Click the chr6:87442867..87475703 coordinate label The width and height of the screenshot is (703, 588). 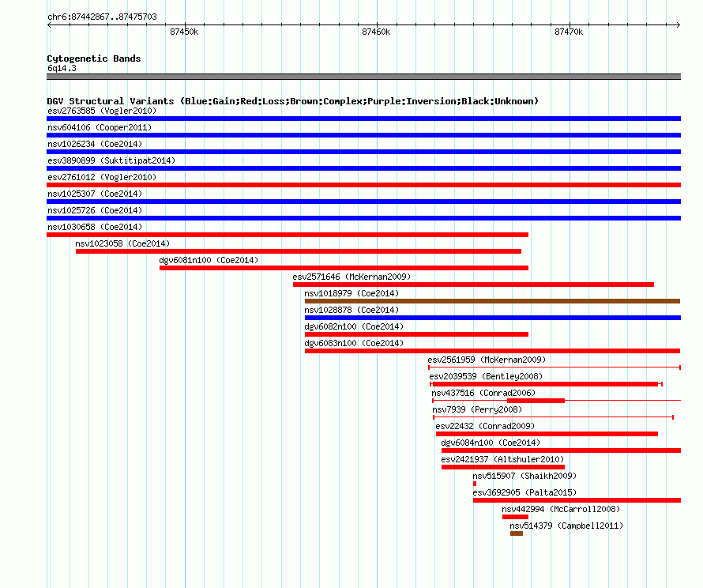coord(102,17)
